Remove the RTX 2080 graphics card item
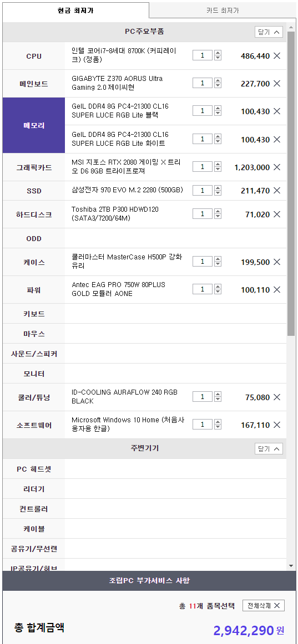 click(x=277, y=167)
